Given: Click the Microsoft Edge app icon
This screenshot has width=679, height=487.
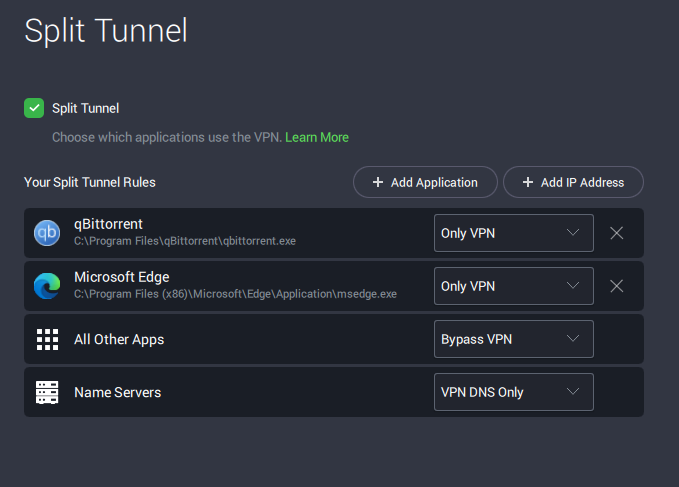Looking at the screenshot, I should click(47, 286).
